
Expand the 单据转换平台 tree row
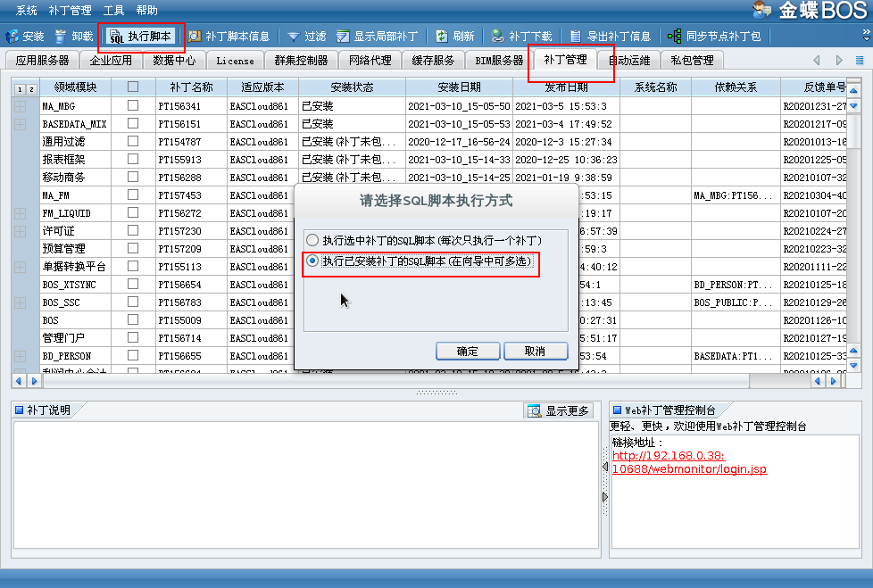pos(20,267)
